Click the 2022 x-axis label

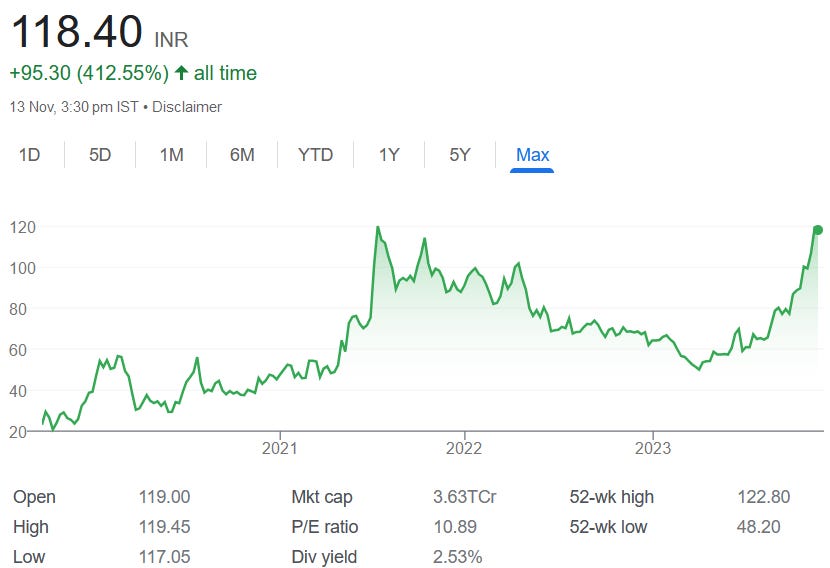(x=464, y=448)
